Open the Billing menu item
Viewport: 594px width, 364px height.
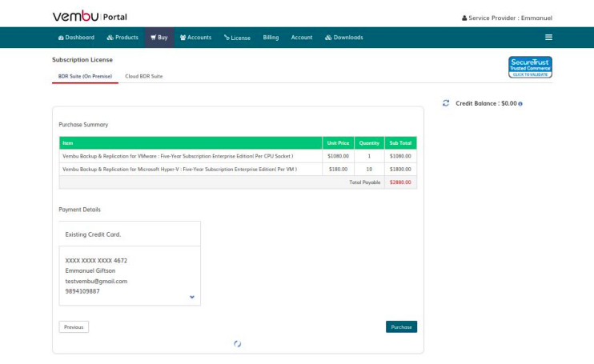point(271,38)
